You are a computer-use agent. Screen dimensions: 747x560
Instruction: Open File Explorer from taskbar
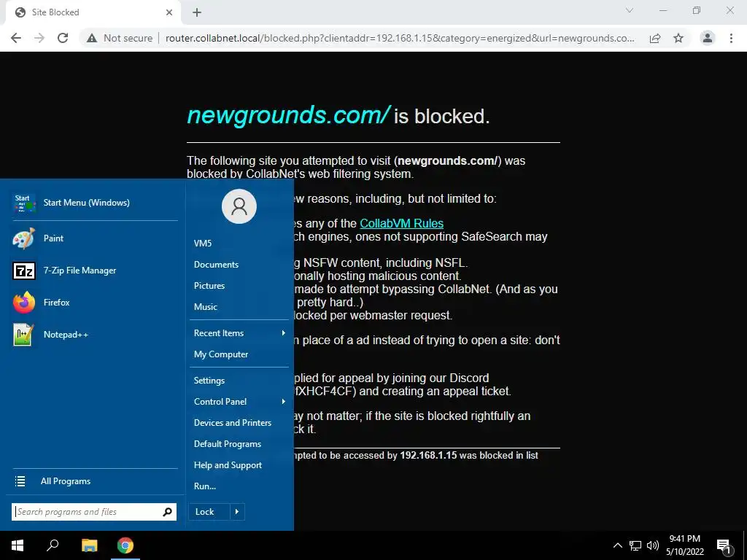coord(89,545)
